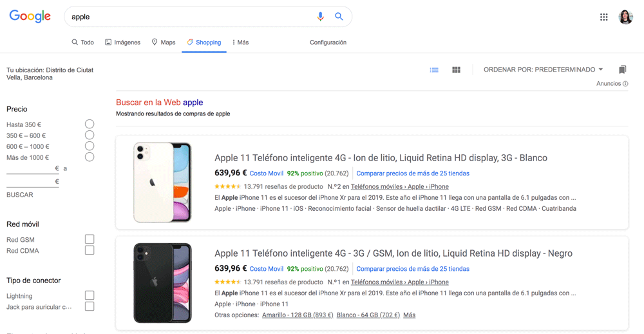Click the Anuncios info icon
Screen dimensions: 644x334
pyautogui.click(x=625, y=84)
